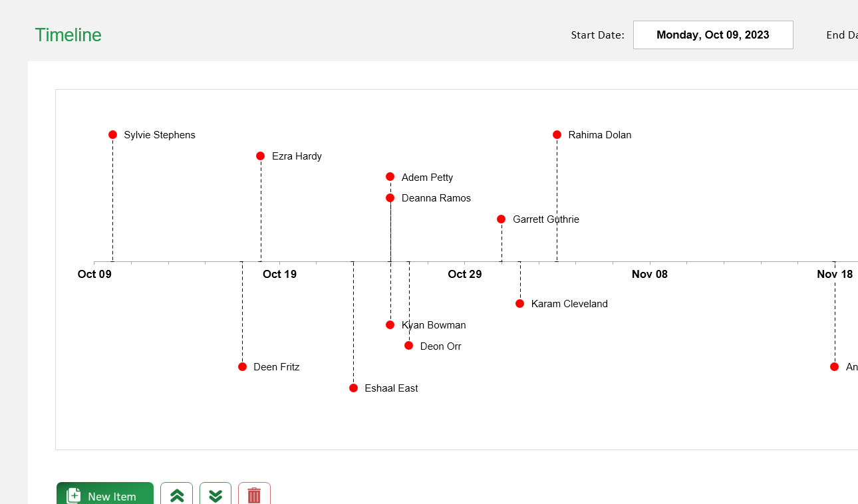Image resolution: width=858 pixels, height=504 pixels.
Task: Select the Eshaal East event dot
Action: click(x=353, y=388)
